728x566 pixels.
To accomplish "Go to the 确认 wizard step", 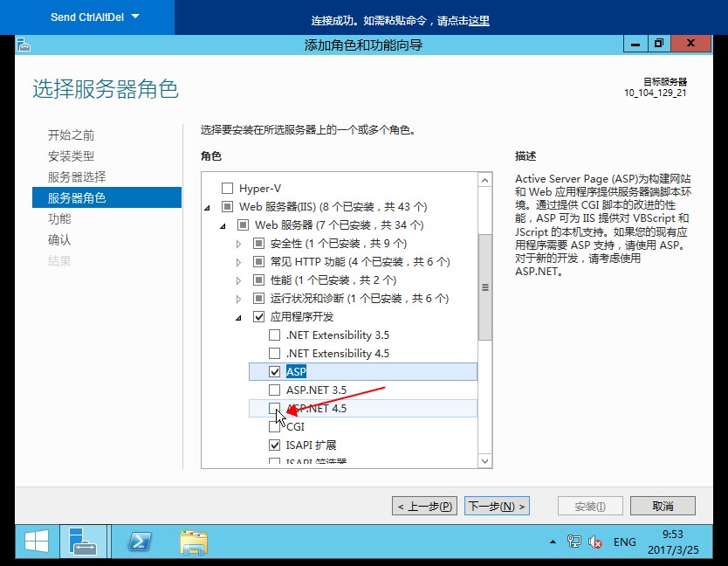I will (x=59, y=240).
